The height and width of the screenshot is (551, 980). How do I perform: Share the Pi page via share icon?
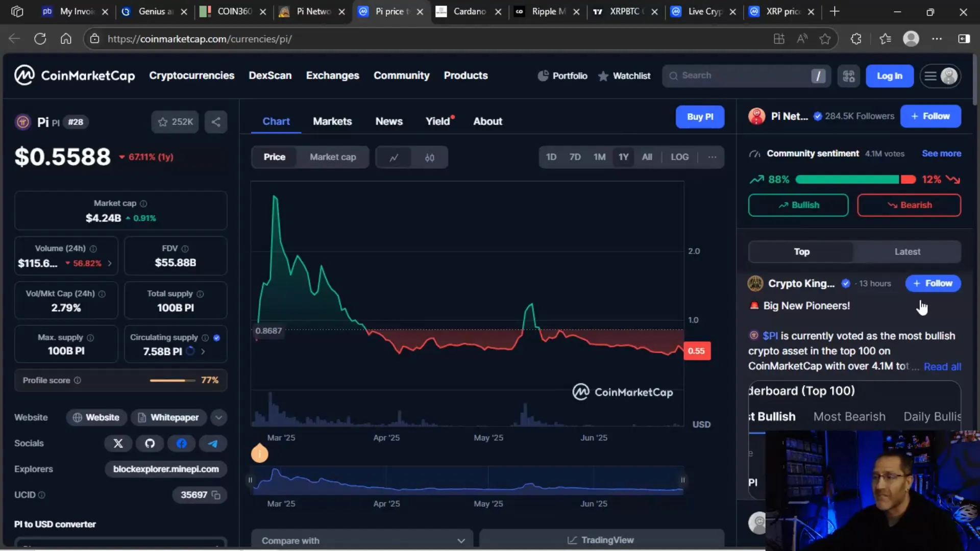coord(216,122)
